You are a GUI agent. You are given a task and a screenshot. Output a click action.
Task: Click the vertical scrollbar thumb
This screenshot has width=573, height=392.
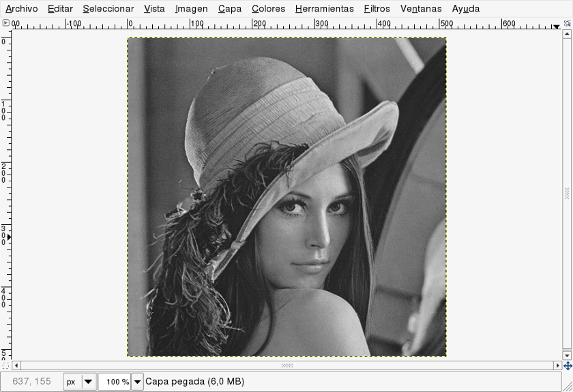point(567,194)
